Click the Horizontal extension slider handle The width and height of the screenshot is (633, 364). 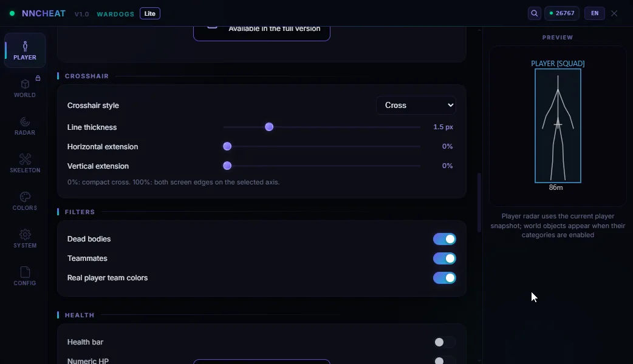pyautogui.click(x=227, y=146)
